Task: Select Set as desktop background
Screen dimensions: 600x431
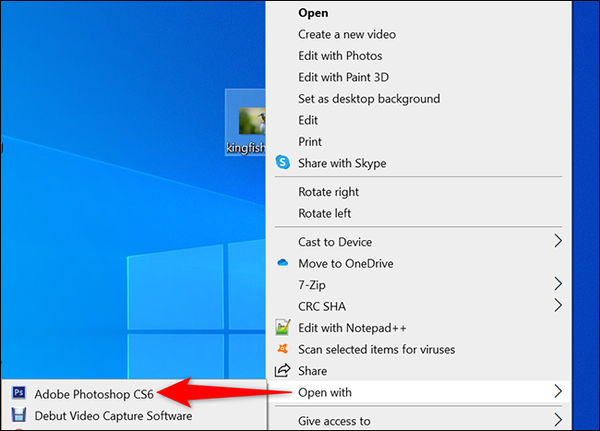Action: pos(419,98)
